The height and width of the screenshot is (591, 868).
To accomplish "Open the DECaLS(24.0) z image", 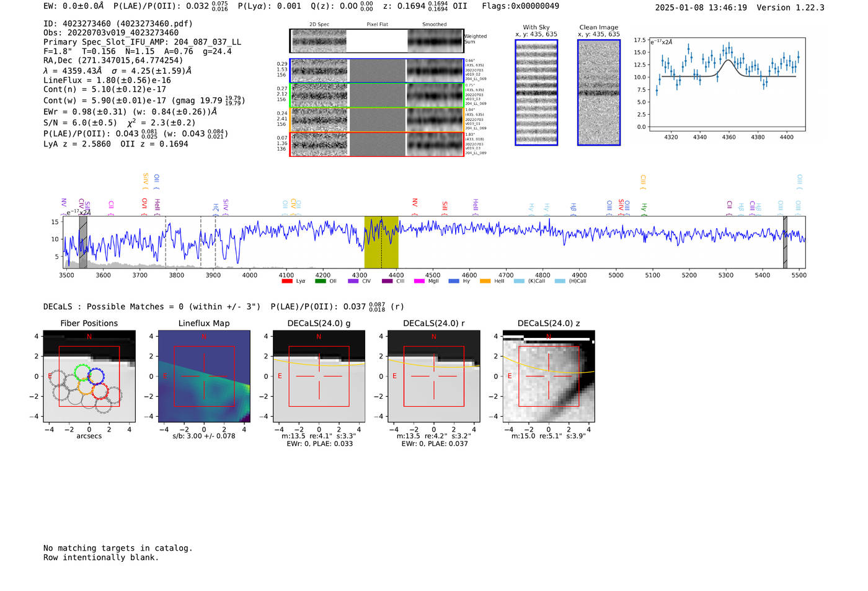I will click(549, 376).
